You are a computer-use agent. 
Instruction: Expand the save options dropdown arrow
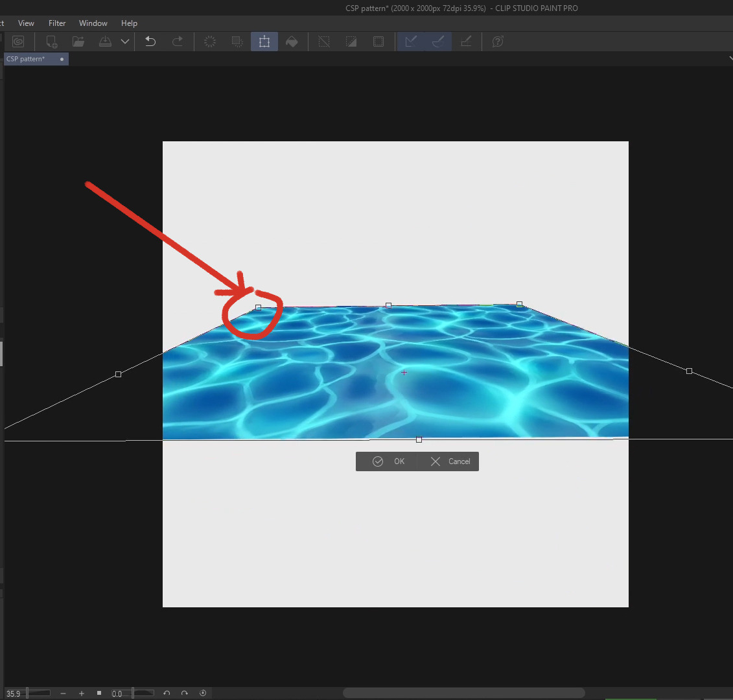pyautogui.click(x=125, y=41)
